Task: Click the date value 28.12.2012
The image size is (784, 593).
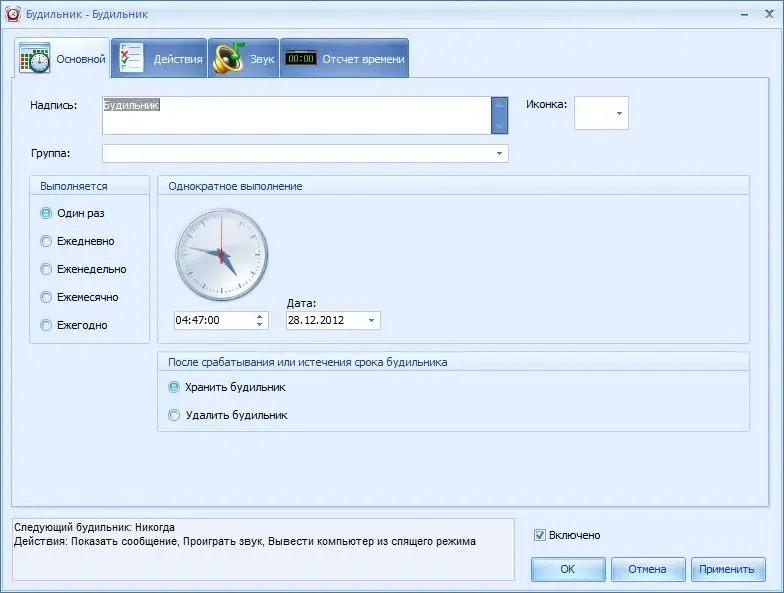Action: [x=316, y=320]
